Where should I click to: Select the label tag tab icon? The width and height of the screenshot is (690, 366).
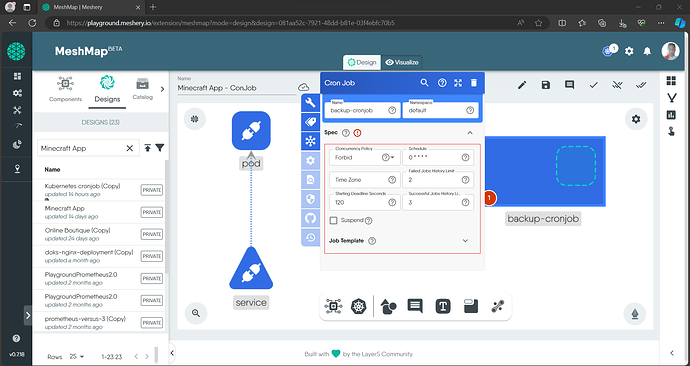click(x=311, y=122)
